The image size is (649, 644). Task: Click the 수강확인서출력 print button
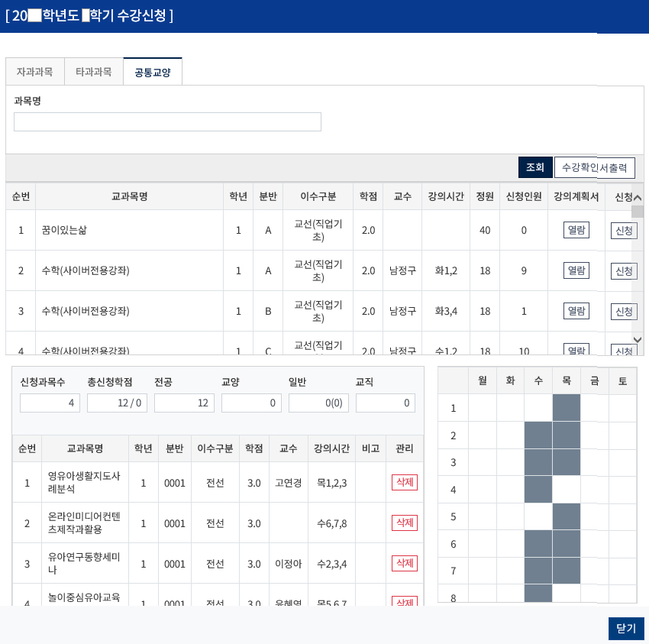click(595, 167)
